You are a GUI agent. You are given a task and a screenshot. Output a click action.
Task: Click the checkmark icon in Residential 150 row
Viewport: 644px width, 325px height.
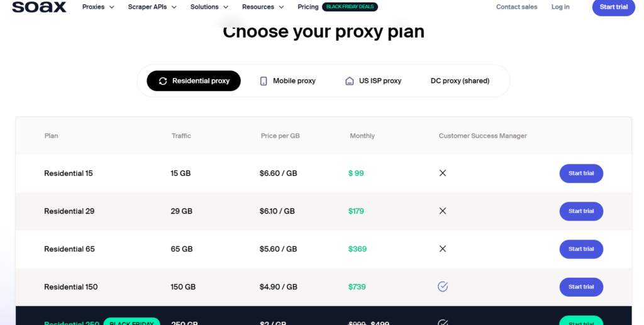pyautogui.click(x=443, y=287)
